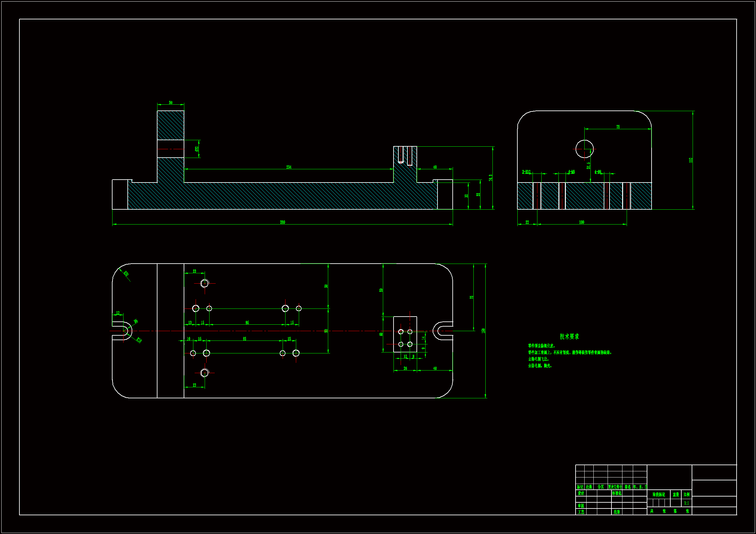Click the 100 dimension below the side view
The width and height of the screenshot is (756, 534).
pos(582,222)
